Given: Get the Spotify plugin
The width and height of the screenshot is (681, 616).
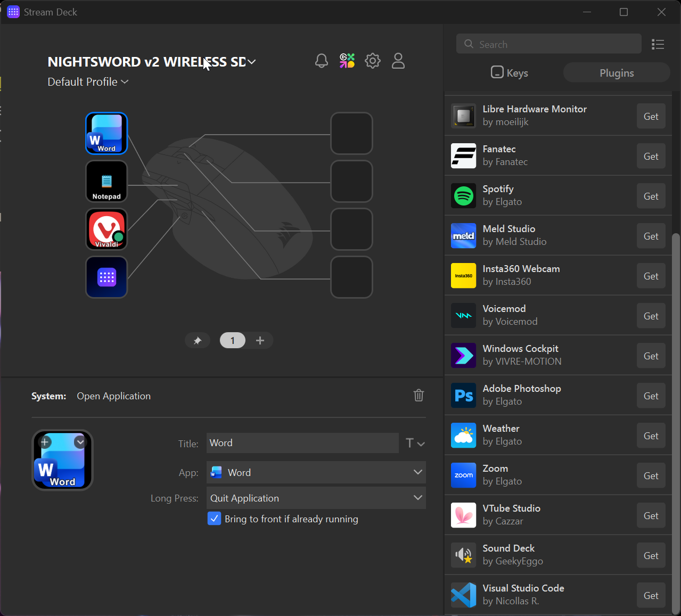Looking at the screenshot, I should click(651, 196).
